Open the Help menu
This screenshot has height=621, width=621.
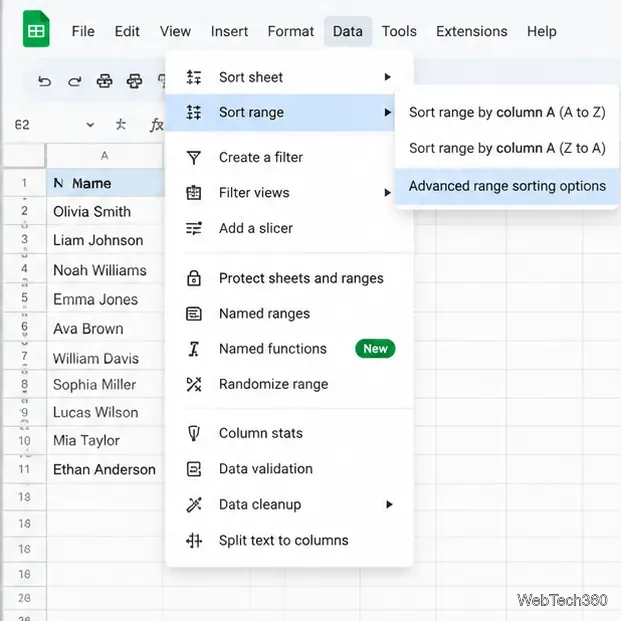click(542, 31)
